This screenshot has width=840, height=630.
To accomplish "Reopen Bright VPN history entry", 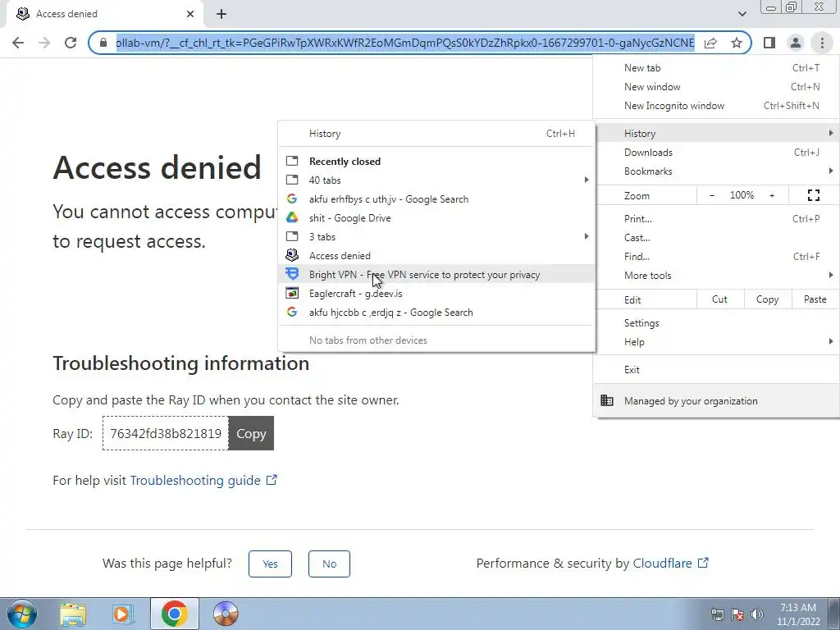I will (436, 274).
